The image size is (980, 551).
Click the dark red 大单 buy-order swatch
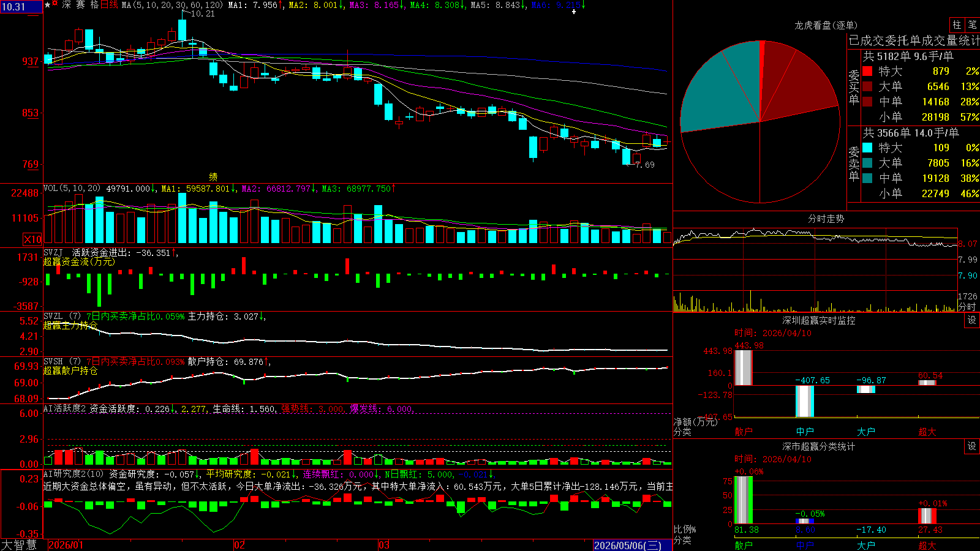(x=867, y=86)
